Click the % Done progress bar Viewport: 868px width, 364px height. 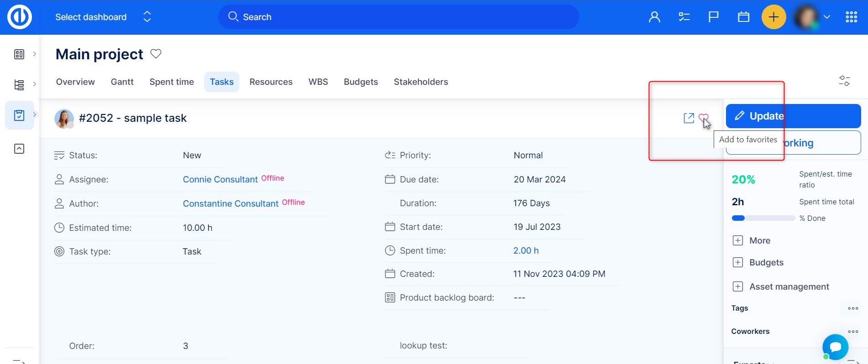pos(763,218)
